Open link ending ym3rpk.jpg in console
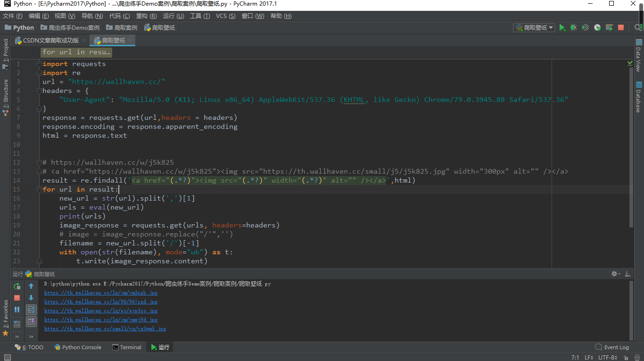 (x=101, y=293)
